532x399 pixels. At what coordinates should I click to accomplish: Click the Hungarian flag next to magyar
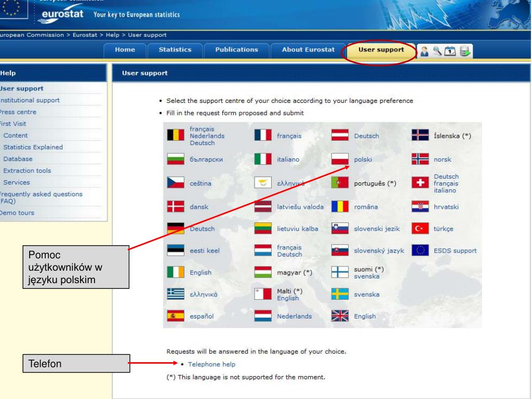[x=263, y=272]
